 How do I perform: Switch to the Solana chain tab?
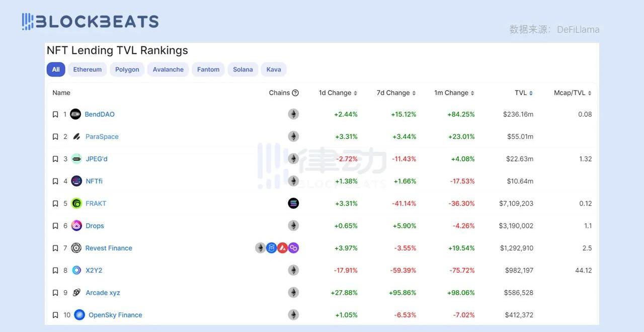[x=243, y=69]
